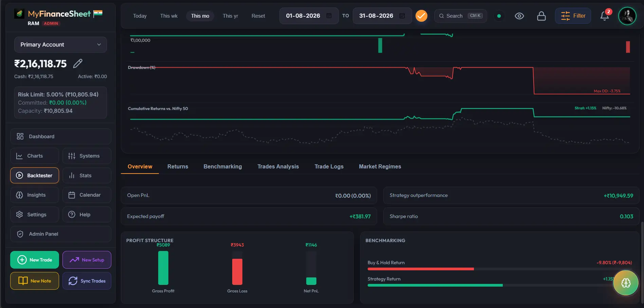Open Charts from sidebar
This screenshot has width=644, height=308.
click(x=34, y=156)
